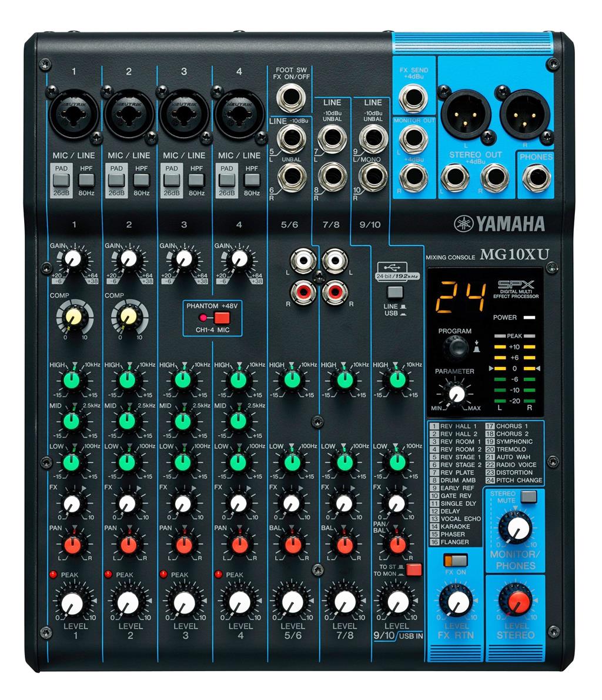Click the channel 1 COMP knob
The width and height of the screenshot is (602, 700).
[73, 316]
